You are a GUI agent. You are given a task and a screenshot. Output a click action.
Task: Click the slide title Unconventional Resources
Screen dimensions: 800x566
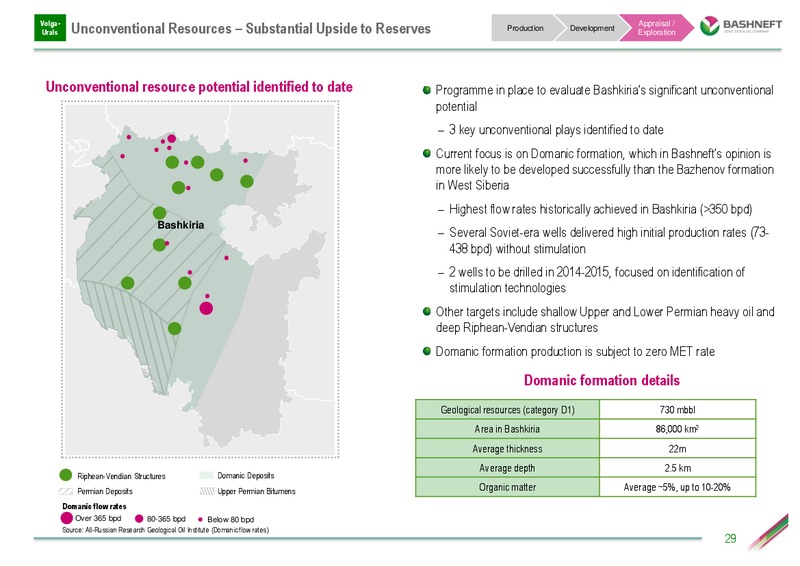click(251, 29)
